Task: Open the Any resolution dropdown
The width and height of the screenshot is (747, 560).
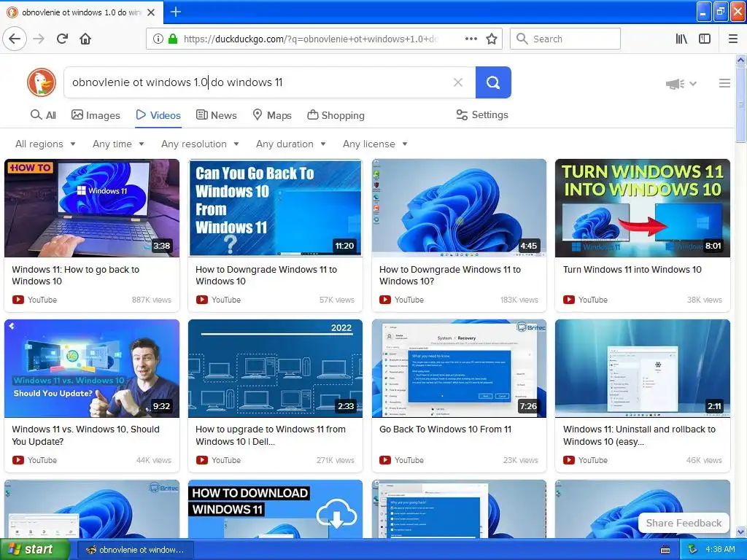Action: pyautogui.click(x=200, y=144)
